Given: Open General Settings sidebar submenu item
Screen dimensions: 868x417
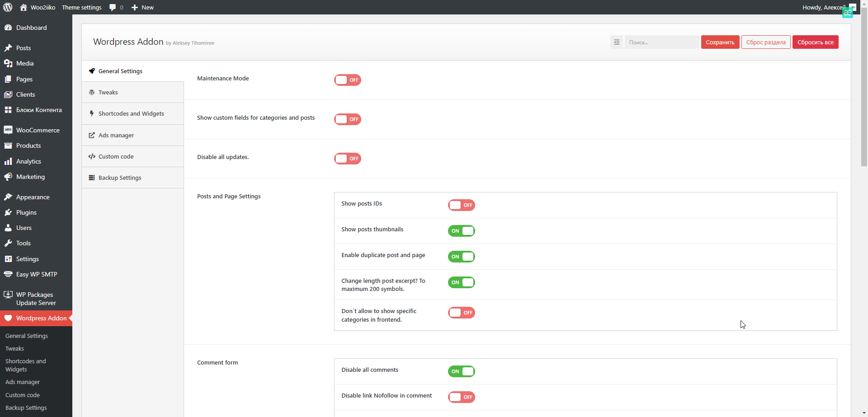Looking at the screenshot, I should point(27,336).
